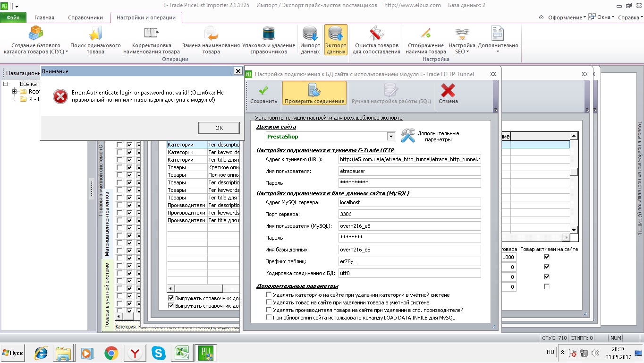The width and height of the screenshot is (644, 363).
Task: Click the database name 'overn216_e5' field
Action: [x=410, y=250]
